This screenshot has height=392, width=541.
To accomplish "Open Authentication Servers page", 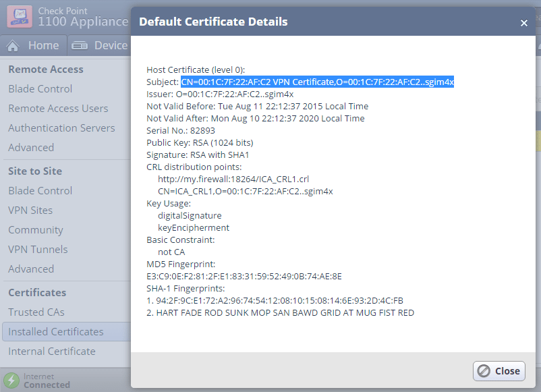I will [61, 128].
